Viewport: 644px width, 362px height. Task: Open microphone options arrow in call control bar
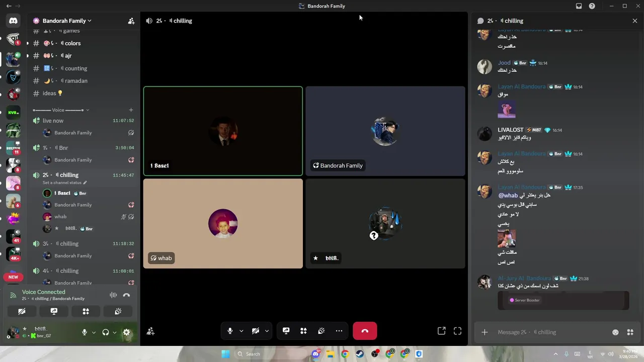242,331
